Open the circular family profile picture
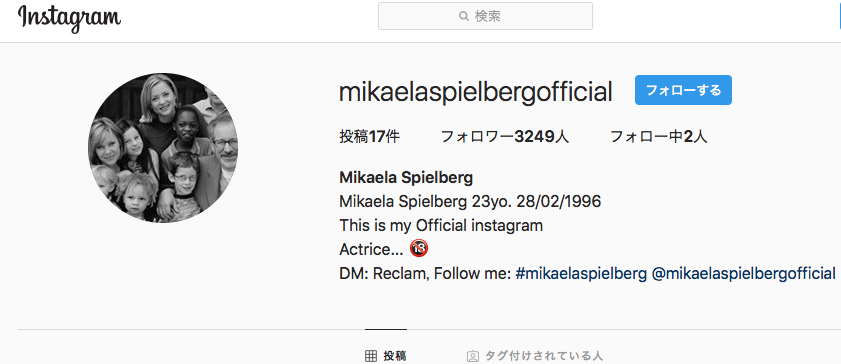 click(x=163, y=148)
